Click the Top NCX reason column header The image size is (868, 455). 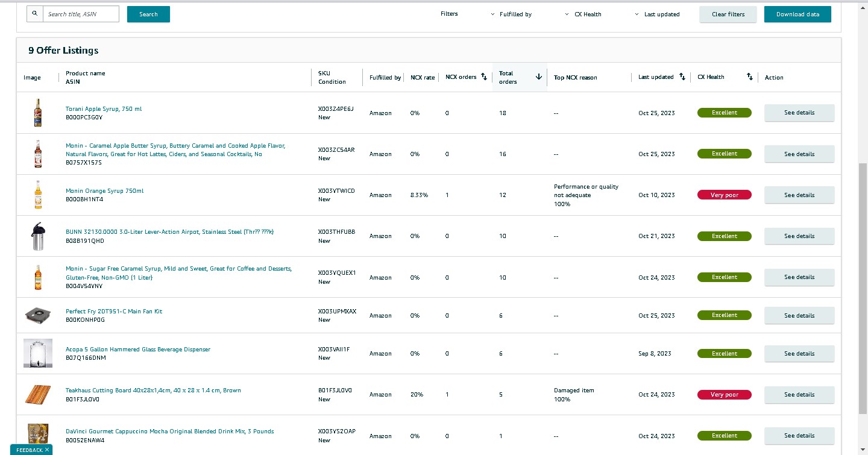[576, 78]
